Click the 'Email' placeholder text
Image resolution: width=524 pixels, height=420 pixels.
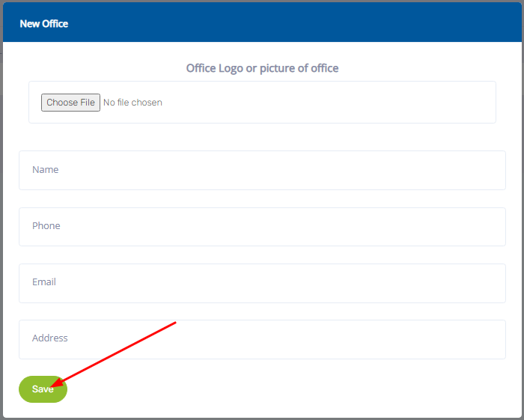pos(44,282)
